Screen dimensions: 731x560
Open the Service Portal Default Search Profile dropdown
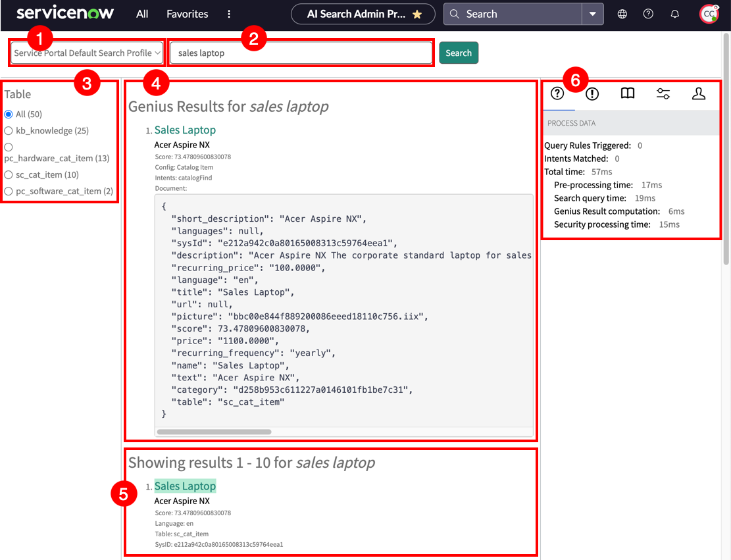[x=87, y=53]
